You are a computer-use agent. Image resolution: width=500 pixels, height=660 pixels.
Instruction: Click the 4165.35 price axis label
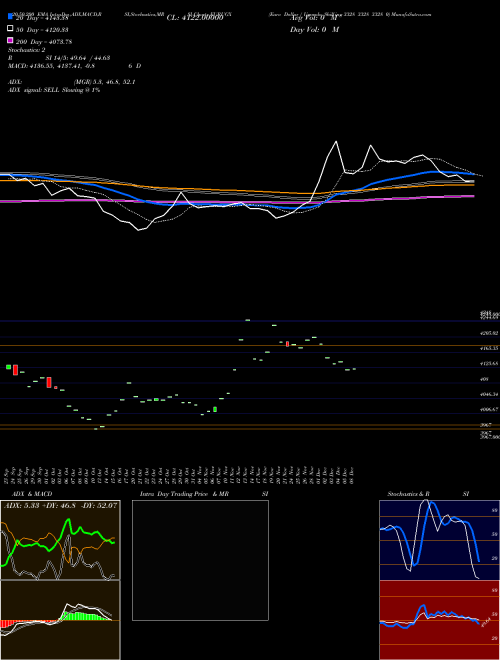click(489, 349)
